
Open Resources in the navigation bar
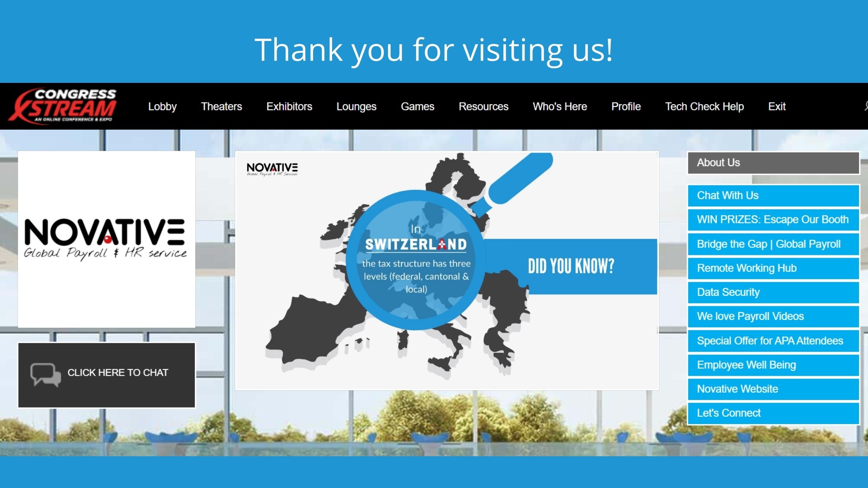click(x=483, y=107)
